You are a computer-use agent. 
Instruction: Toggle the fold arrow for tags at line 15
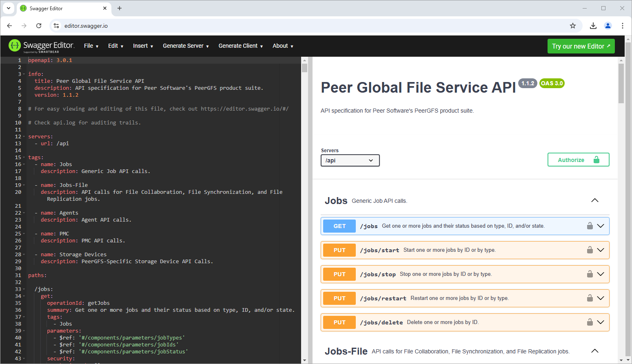coord(24,158)
